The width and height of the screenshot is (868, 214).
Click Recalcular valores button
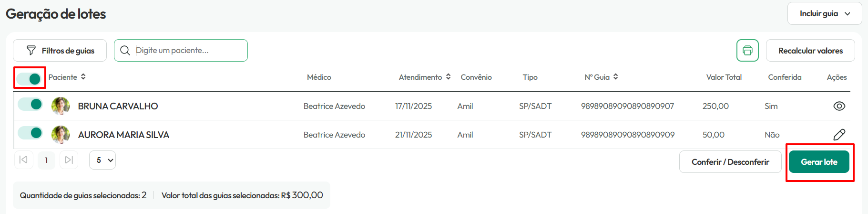(810, 51)
